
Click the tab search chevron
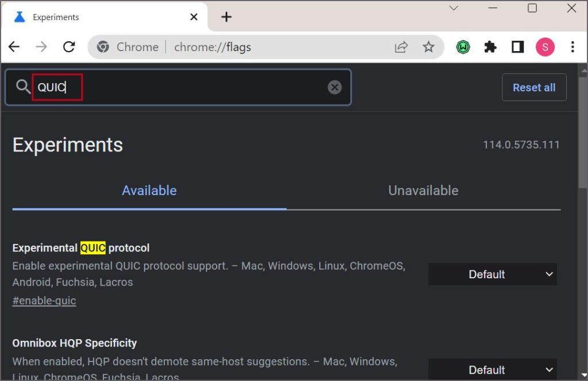click(454, 8)
